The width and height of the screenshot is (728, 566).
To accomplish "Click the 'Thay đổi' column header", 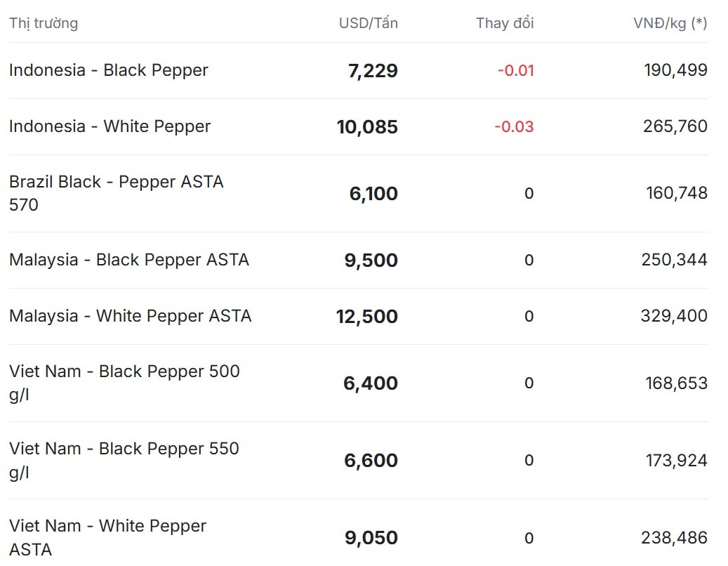I will 505,23.
